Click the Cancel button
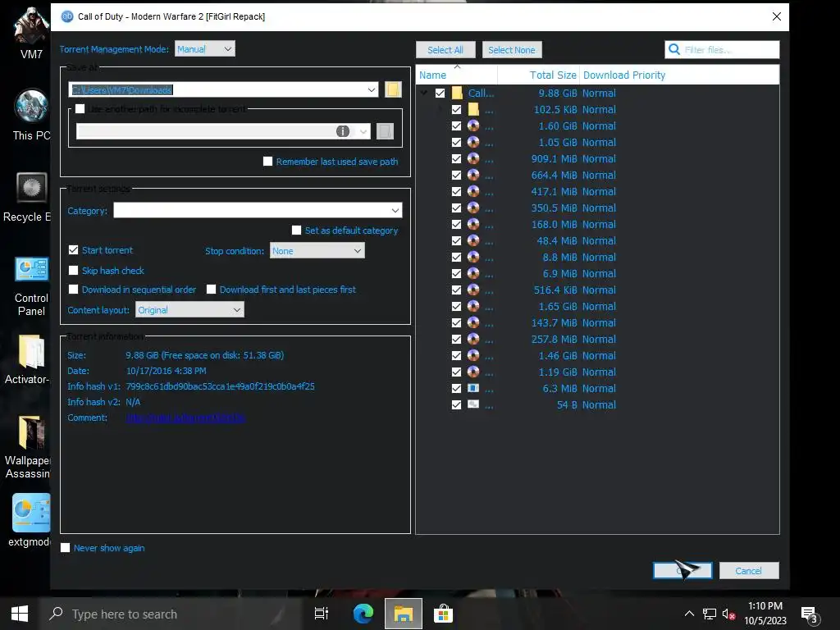This screenshot has height=630, width=840. click(748, 571)
